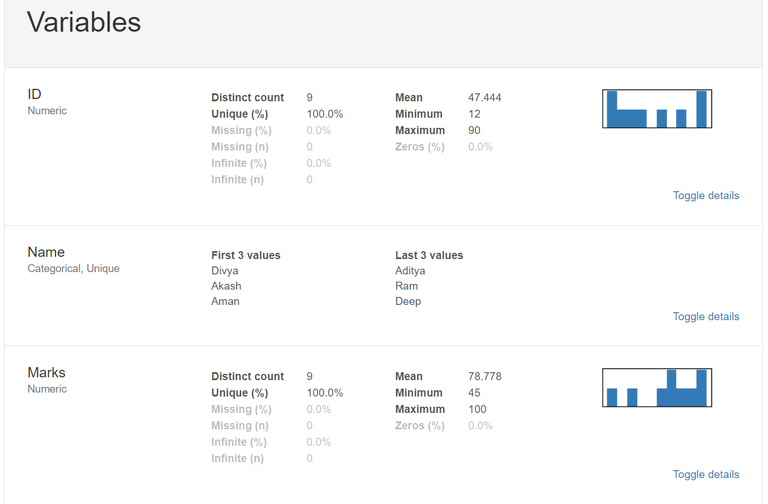Expand Toggle details for the ID variable

pos(705,195)
